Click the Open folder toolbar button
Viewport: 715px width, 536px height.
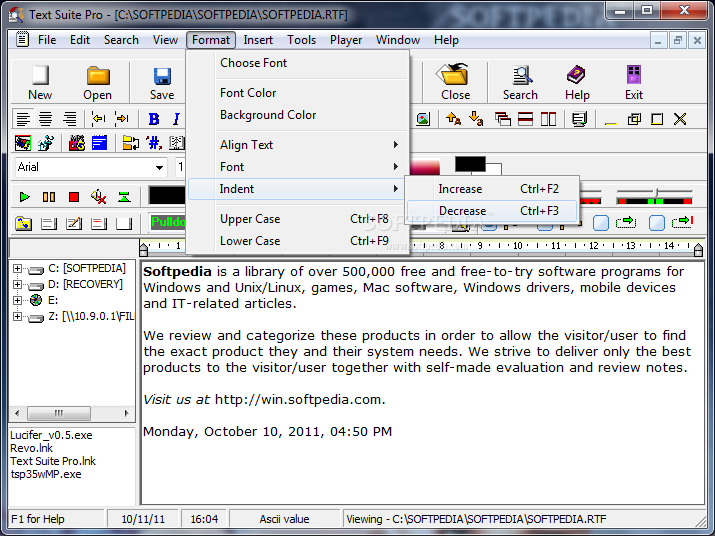(x=97, y=82)
